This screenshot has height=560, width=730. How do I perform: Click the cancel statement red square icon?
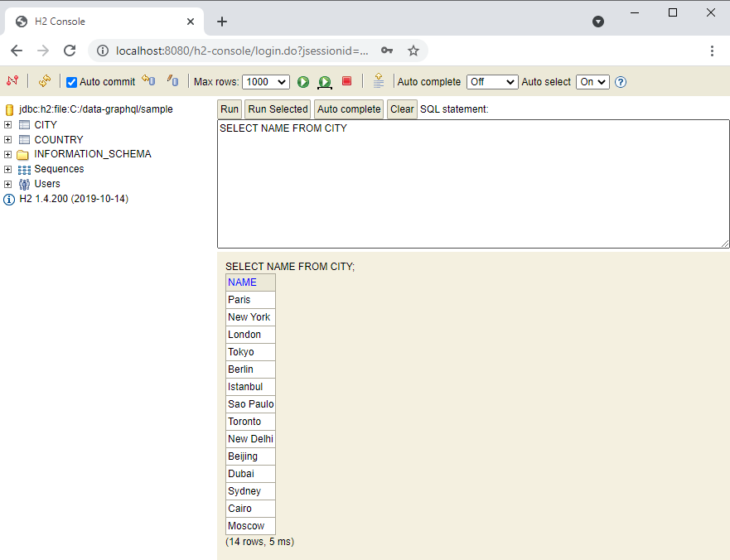point(345,82)
